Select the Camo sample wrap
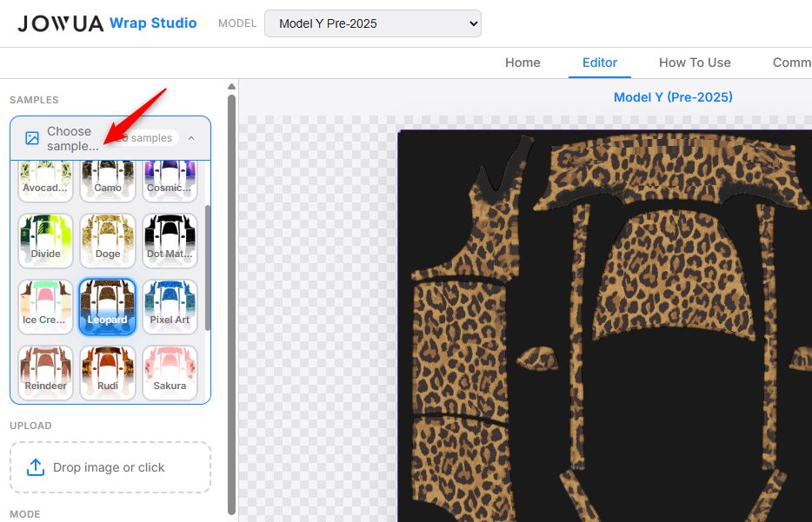Image resolution: width=812 pixels, height=522 pixels. coord(108,179)
